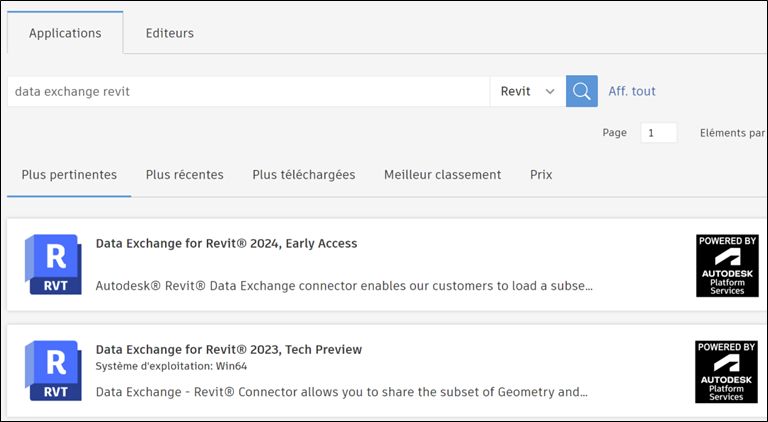Open Revit icon of the 2023 Tech Preview listing
The height and width of the screenshot is (422, 768).
[x=53, y=371]
